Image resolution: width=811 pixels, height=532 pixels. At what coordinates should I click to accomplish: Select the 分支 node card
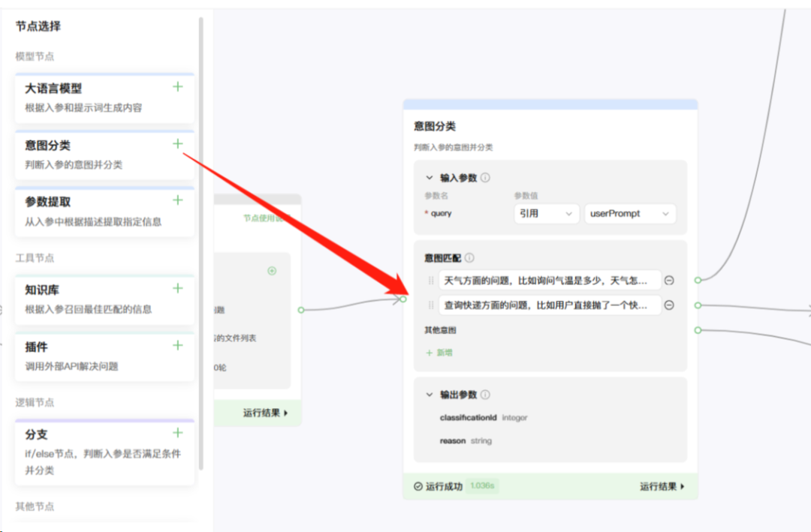click(x=104, y=452)
